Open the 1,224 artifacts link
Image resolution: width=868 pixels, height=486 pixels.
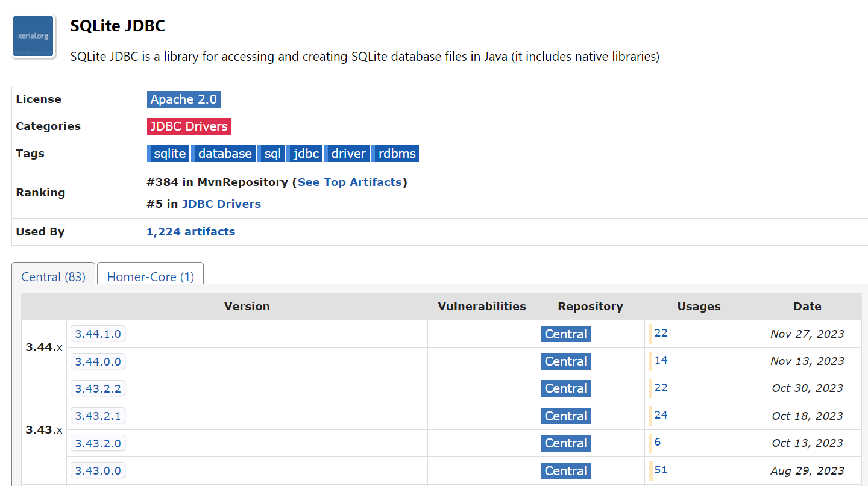coord(190,231)
